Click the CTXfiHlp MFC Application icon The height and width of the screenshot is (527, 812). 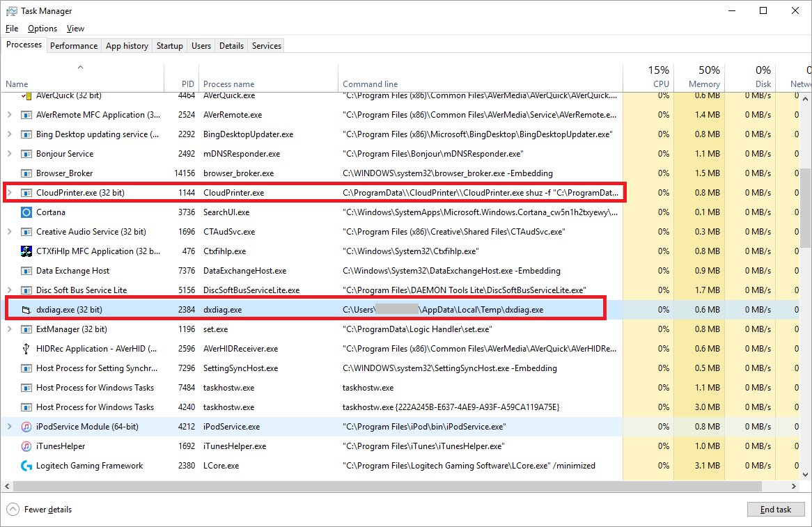click(x=26, y=251)
